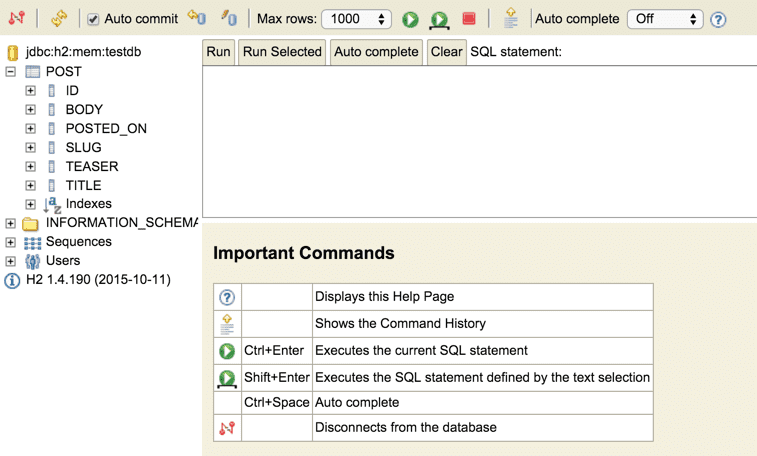Click the Refresh icon in the top toolbar
The height and width of the screenshot is (456, 757).
[59, 19]
